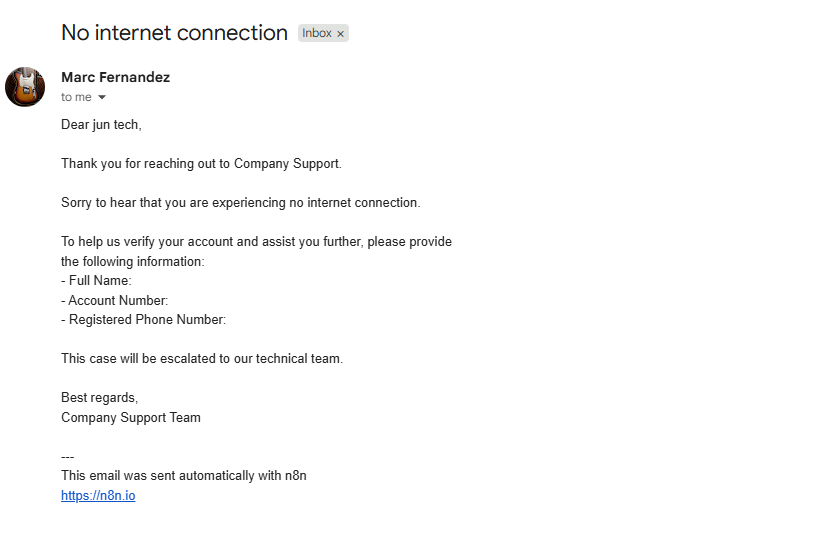Click the "Company Support Team" signature
Viewport: 836px width, 556px height.
click(131, 417)
